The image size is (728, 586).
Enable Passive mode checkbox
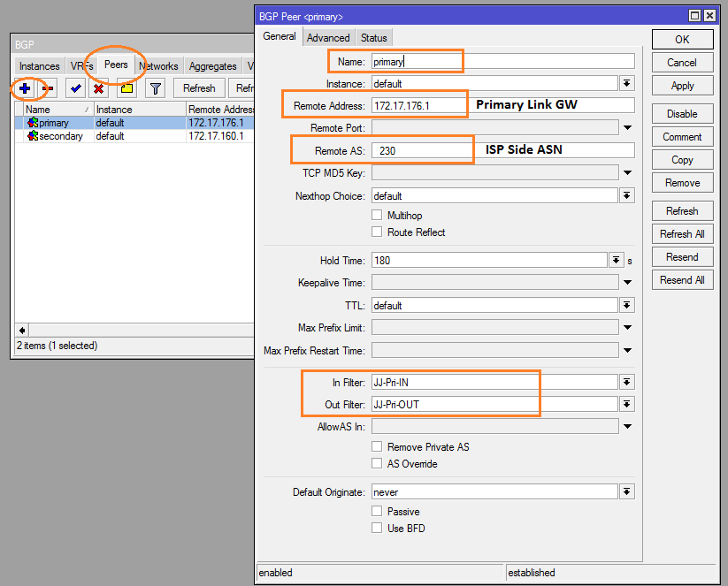[377, 511]
